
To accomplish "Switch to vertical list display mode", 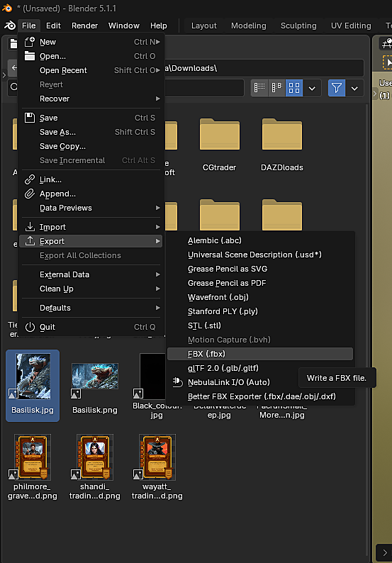I will pos(259,88).
